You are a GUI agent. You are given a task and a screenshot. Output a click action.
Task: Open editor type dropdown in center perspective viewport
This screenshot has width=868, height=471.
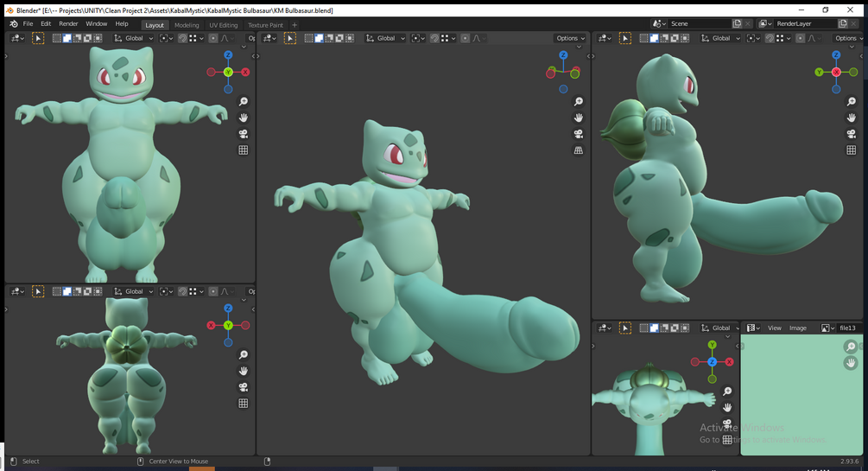[x=269, y=38]
